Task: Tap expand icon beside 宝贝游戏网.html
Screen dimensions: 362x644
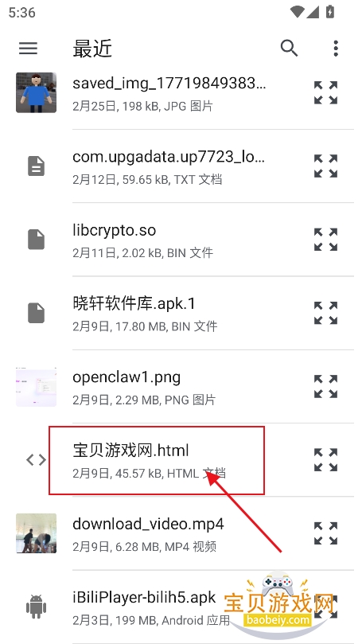Action: 325,459
